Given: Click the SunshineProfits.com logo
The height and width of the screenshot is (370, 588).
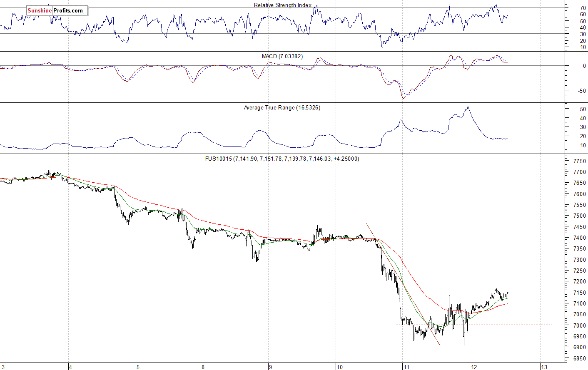Looking at the screenshot, I should (57, 10).
